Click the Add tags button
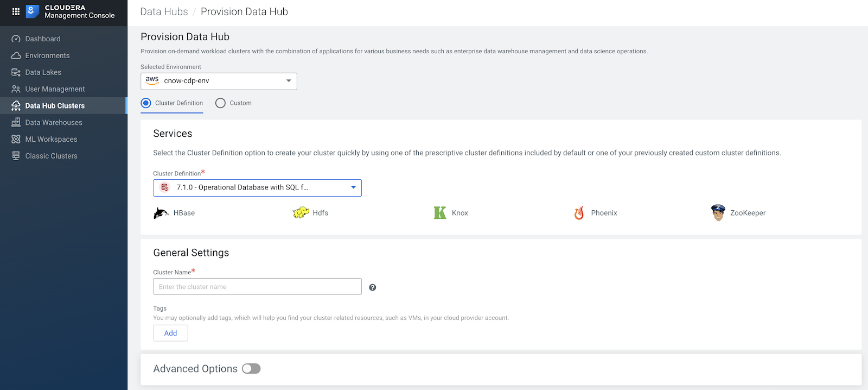 coord(170,333)
